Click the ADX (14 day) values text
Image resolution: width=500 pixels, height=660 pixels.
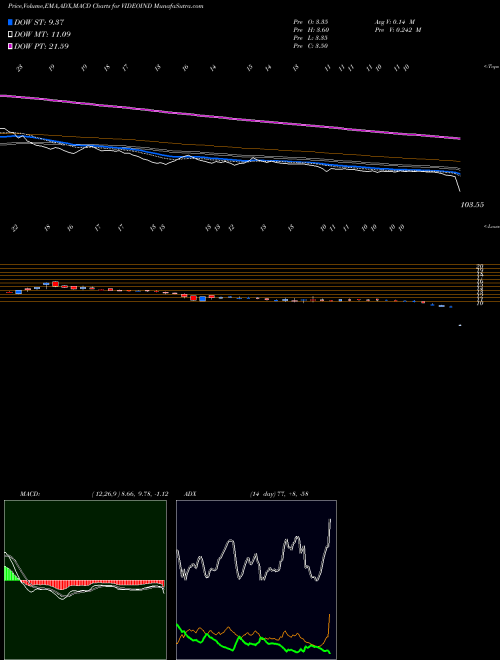pos(279,494)
